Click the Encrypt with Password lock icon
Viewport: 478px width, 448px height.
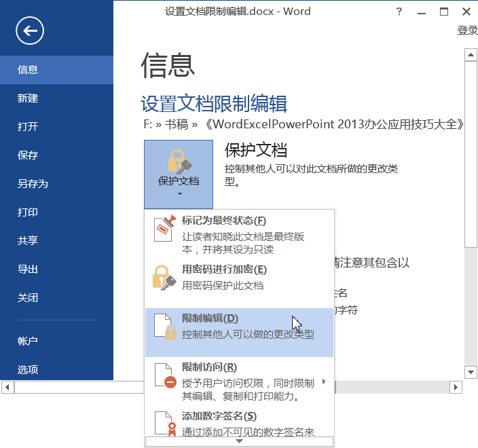(164, 278)
